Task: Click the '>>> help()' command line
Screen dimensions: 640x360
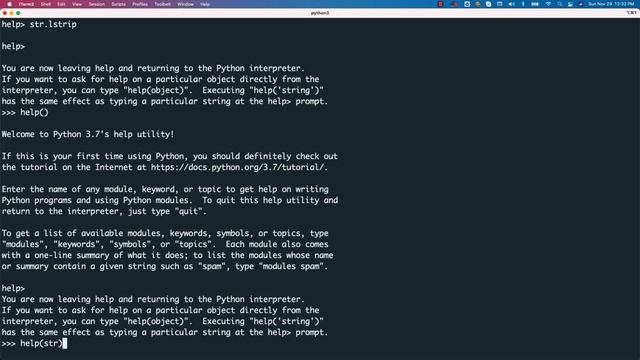Action: pos(25,113)
